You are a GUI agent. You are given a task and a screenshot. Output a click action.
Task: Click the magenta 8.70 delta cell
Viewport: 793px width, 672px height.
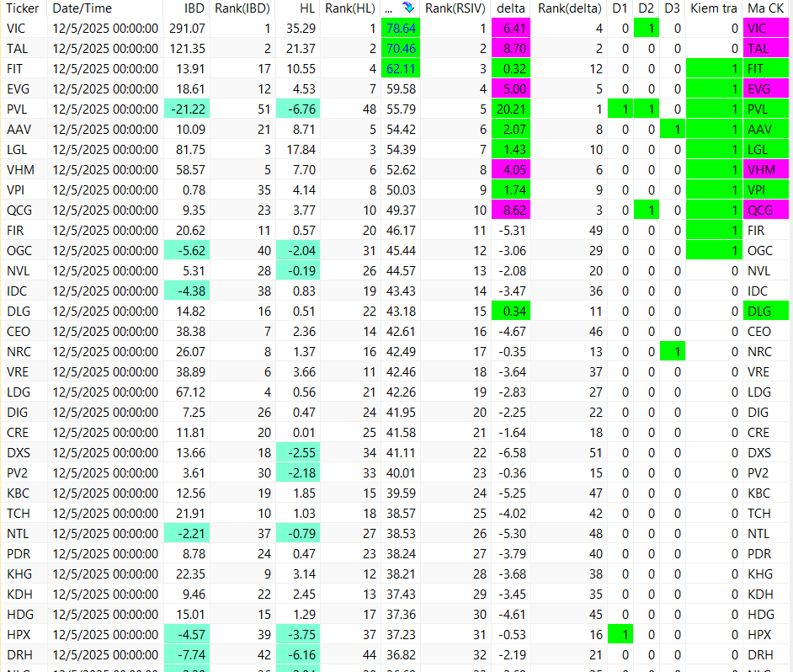[511, 49]
